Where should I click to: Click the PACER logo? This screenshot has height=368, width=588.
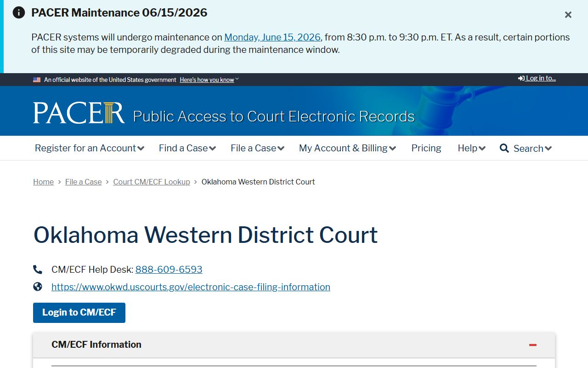tap(79, 113)
